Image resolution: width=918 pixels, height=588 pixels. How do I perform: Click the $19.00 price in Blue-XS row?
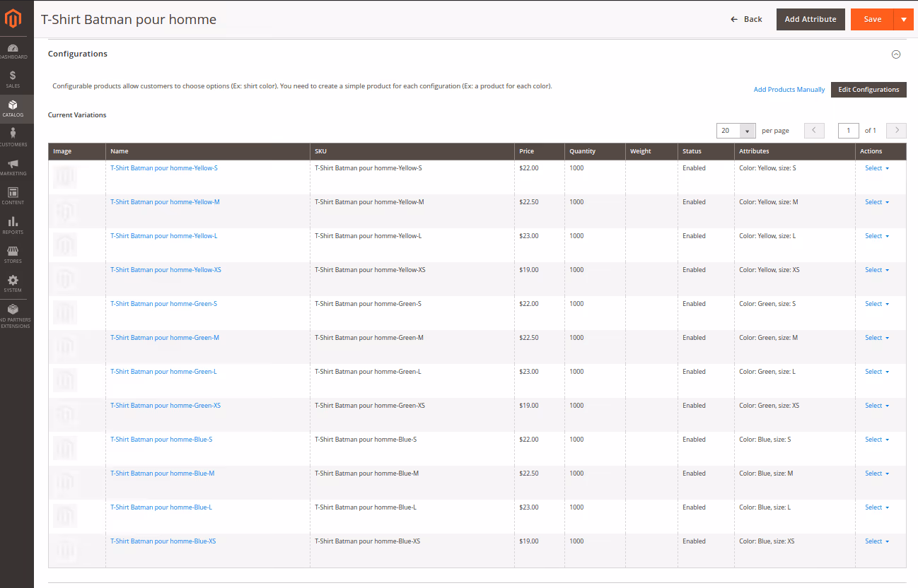(529, 541)
